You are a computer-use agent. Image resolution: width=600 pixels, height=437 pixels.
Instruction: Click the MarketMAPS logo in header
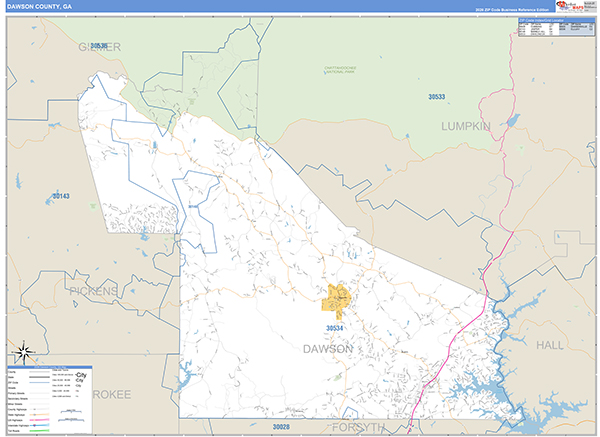point(570,6)
